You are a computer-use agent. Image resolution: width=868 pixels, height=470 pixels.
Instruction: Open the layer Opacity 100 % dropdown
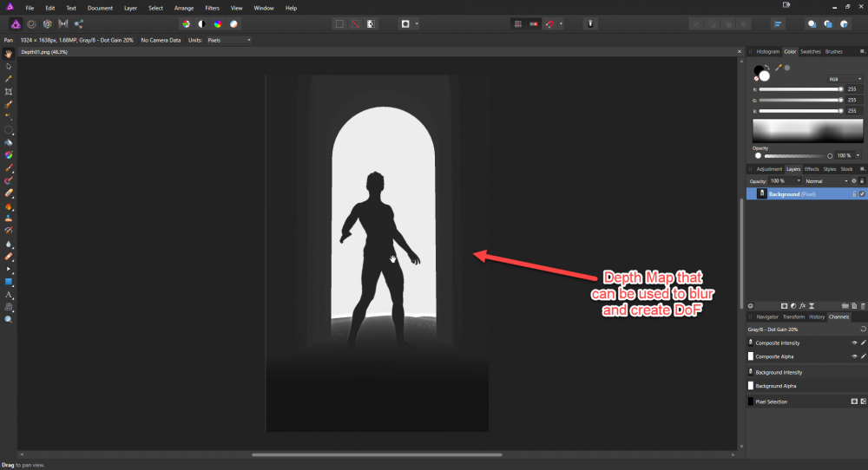pos(786,181)
